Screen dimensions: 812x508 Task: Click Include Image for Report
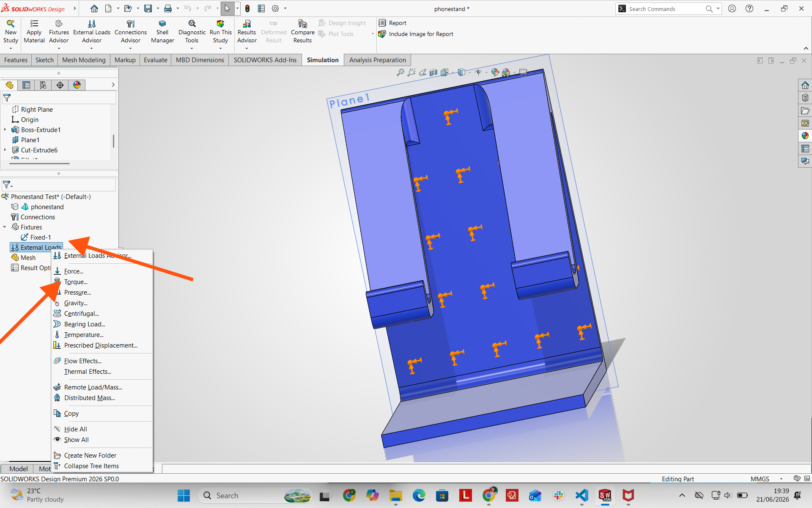point(416,34)
